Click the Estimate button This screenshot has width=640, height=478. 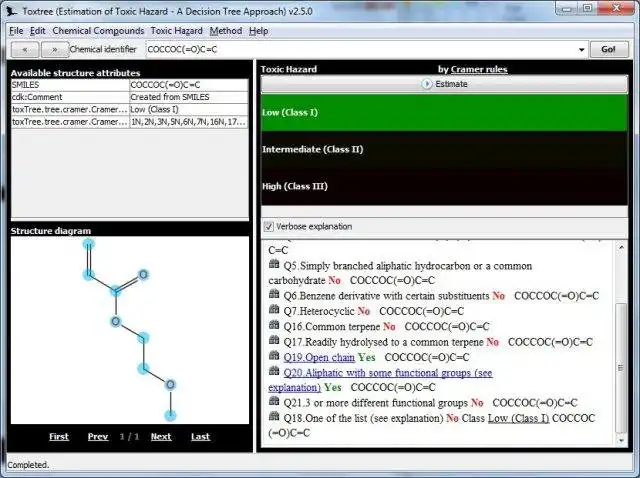tap(444, 84)
